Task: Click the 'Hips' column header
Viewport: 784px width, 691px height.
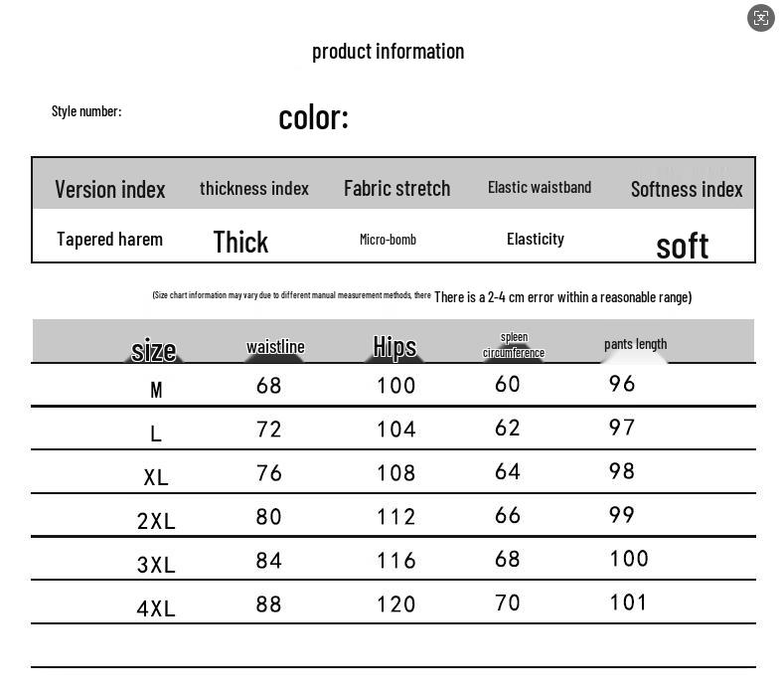Action: coord(394,346)
